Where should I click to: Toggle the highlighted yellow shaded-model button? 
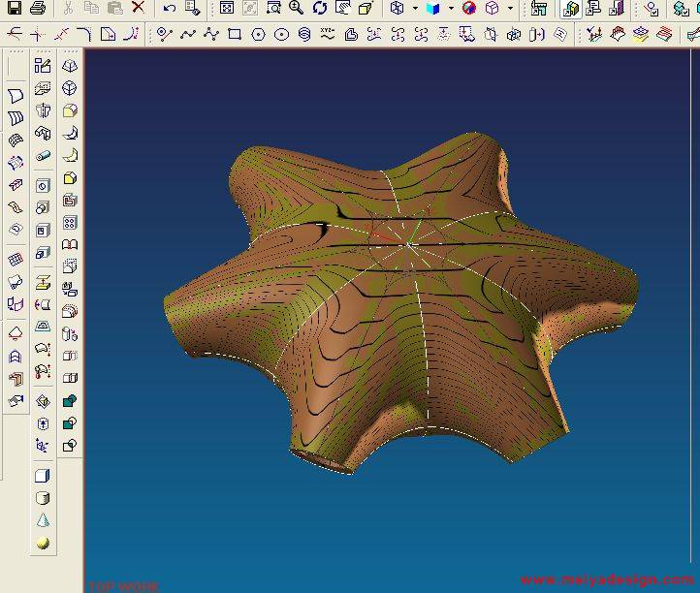[x=571, y=9]
